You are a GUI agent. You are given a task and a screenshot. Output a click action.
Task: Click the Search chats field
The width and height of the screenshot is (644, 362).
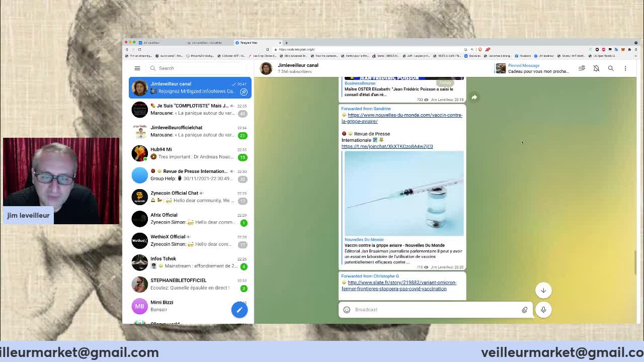pyautogui.click(x=197, y=68)
